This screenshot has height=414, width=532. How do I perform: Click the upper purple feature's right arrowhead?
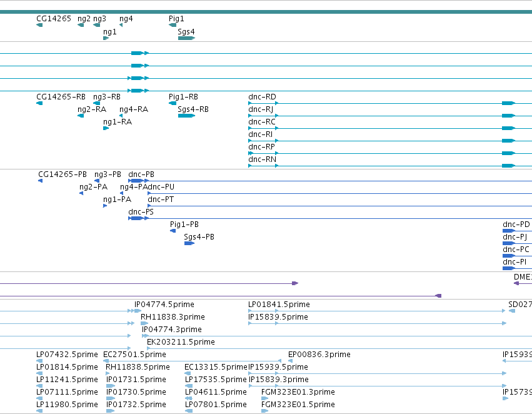point(295,283)
